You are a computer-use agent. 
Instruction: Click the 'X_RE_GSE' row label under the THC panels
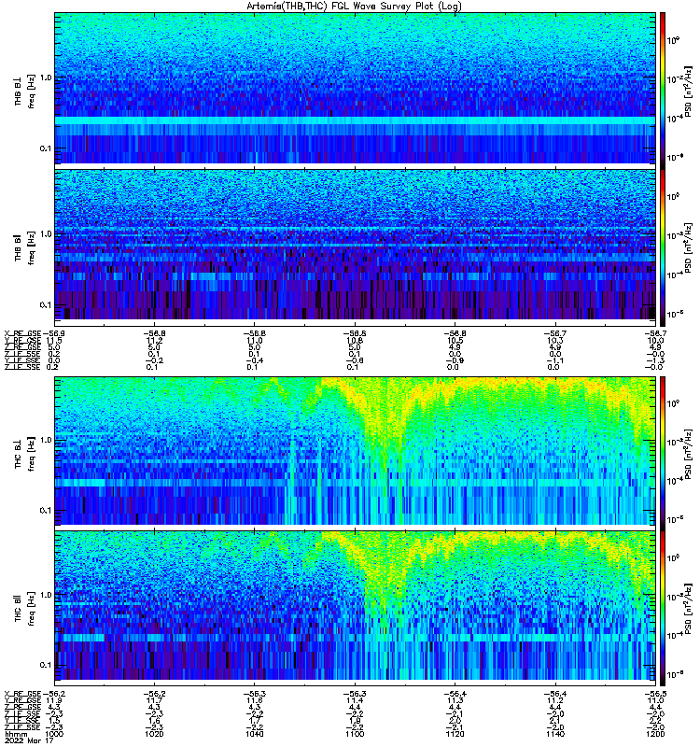[x=22, y=694]
